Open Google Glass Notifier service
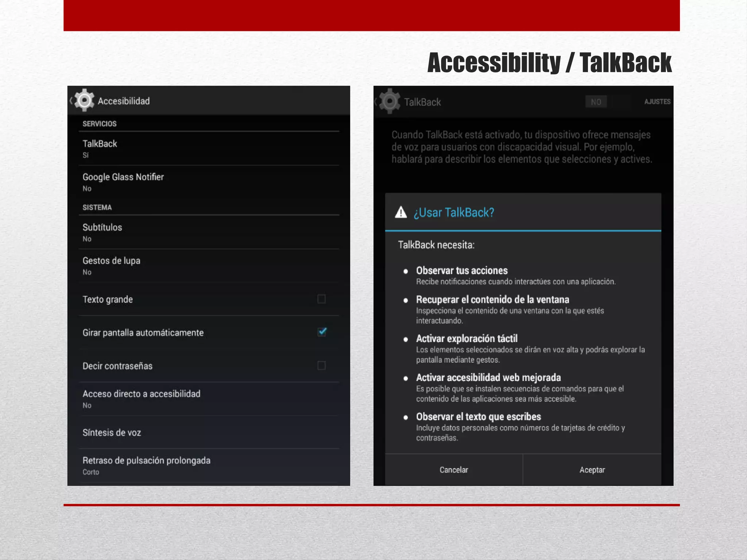 (209, 182)
